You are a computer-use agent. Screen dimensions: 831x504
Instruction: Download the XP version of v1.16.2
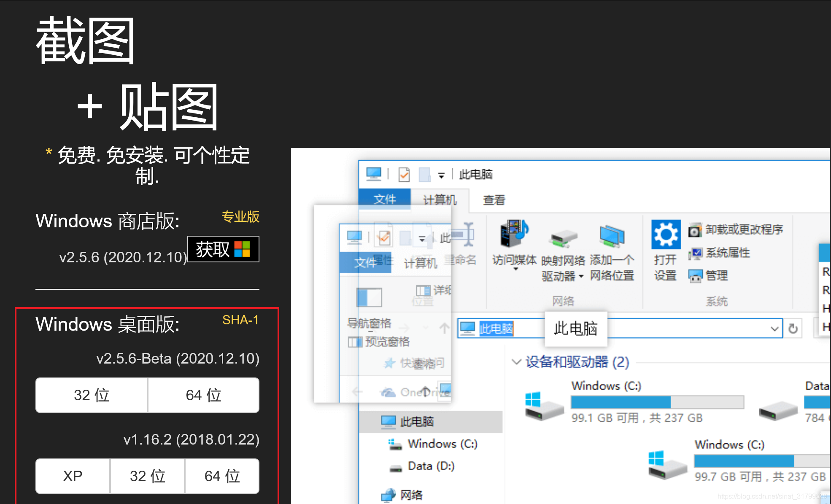pyautogui.click(x=73, y=476)
